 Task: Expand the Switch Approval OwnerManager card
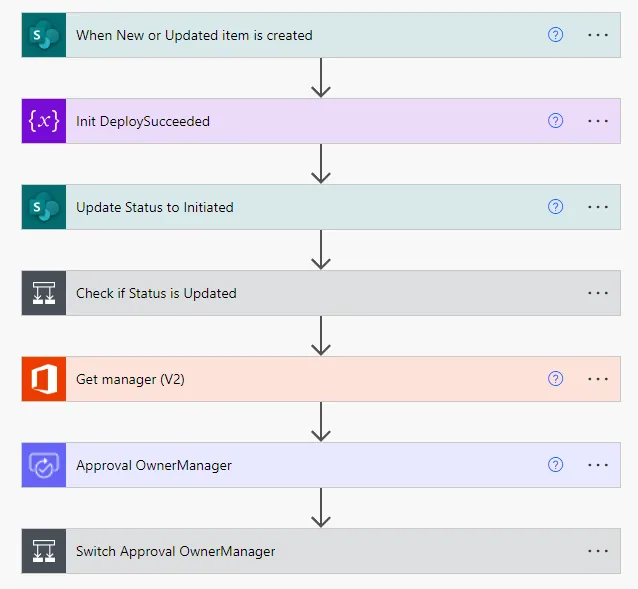click(321, 551)
